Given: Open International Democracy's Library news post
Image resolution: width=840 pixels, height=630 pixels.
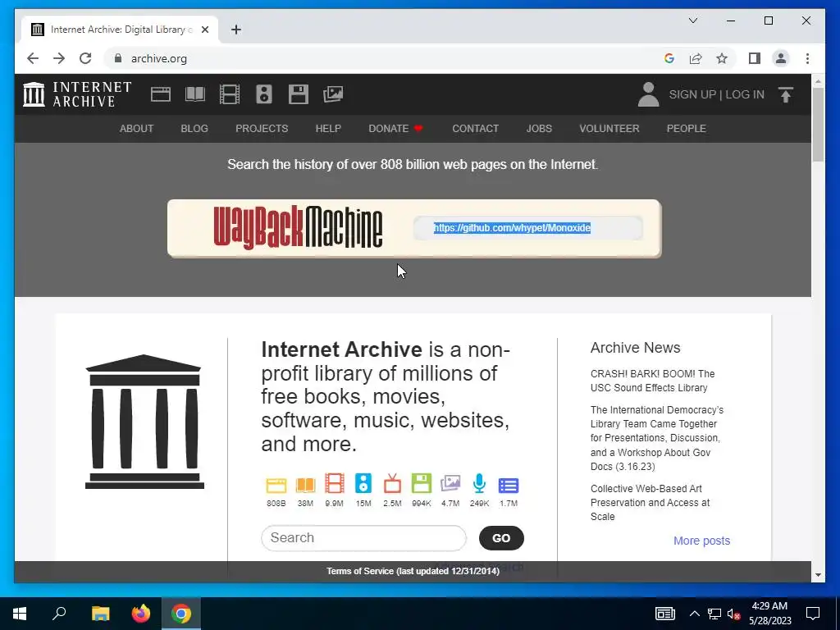Looking at the screenshot, I should 657,438.
